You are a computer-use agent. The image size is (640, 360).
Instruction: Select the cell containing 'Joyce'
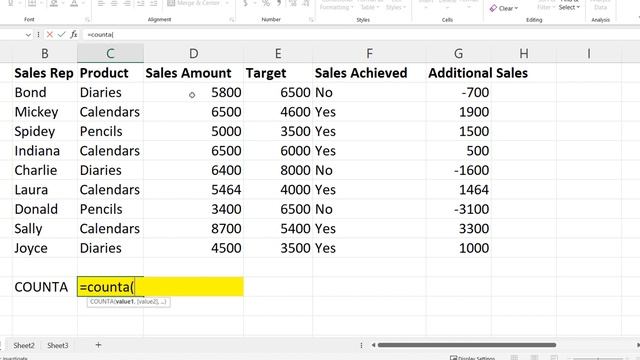tap(44, 248)
